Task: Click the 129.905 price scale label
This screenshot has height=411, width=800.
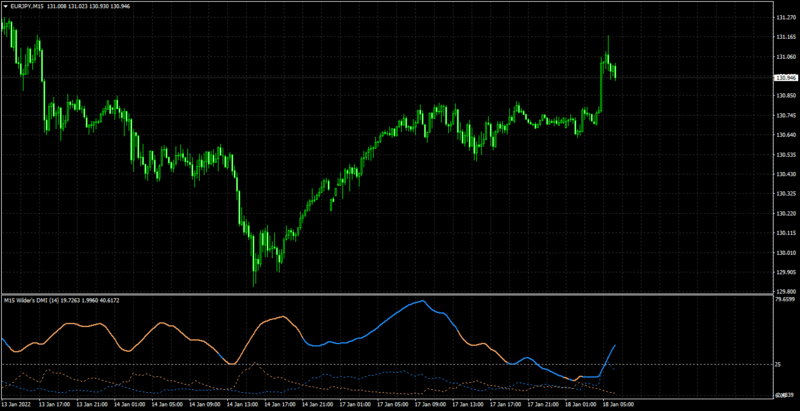Action: [x=785, y=272]
